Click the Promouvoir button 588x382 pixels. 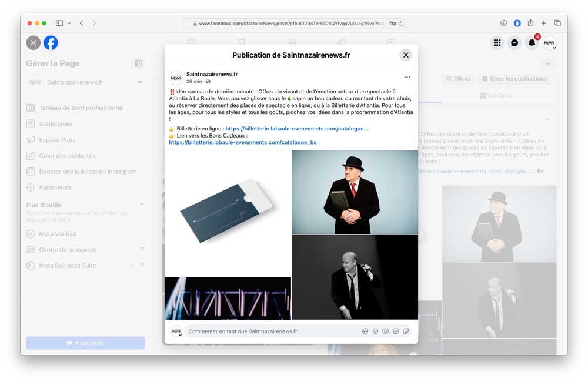point(85,343)
